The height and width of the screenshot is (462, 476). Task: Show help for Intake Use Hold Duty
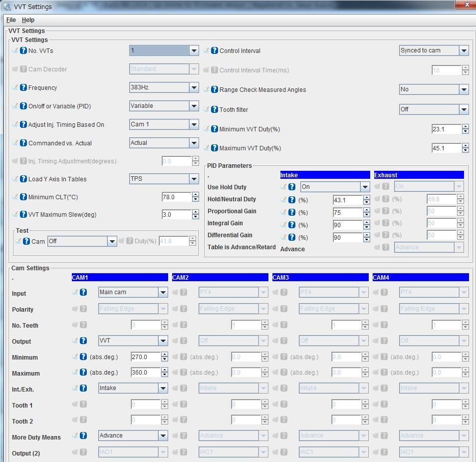tap(292, 187)
